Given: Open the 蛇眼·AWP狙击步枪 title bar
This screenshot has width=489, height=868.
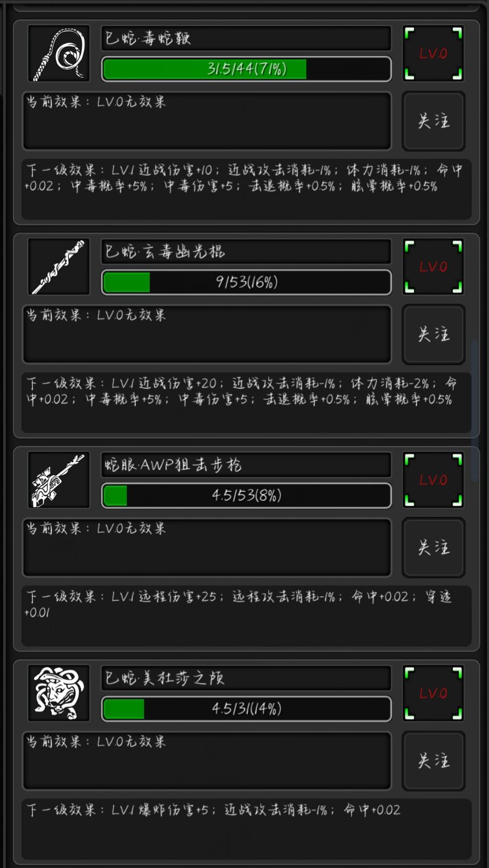Looking at the screenshot, I should pos(246,465).
